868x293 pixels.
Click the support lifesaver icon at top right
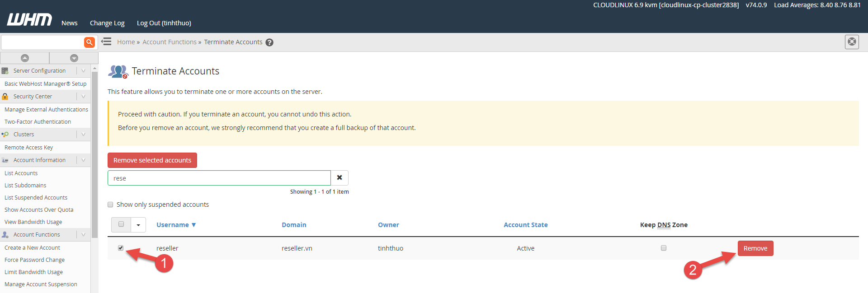pos(852,42)
